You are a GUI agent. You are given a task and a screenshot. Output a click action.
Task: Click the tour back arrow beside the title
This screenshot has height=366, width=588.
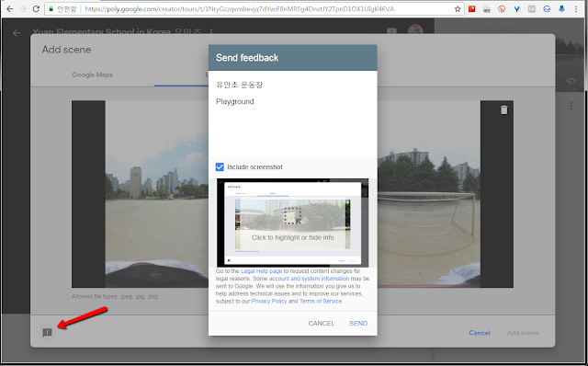pos(17,33)
